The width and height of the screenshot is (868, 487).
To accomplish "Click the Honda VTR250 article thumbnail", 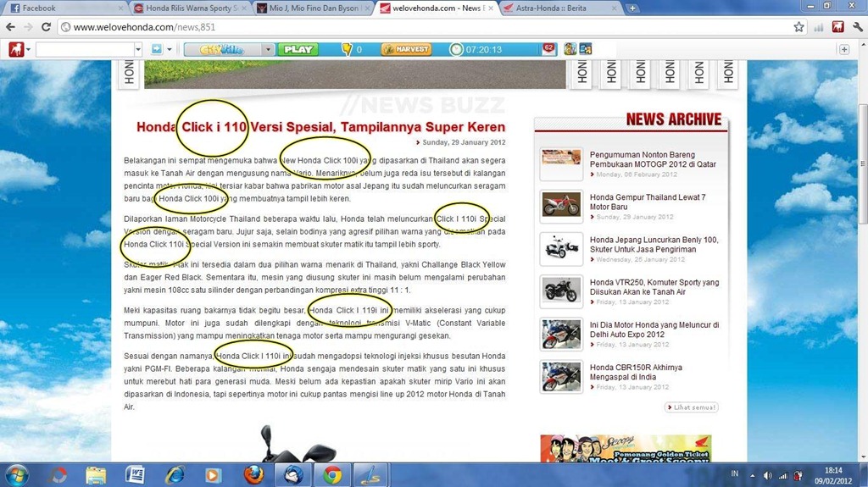I will (561, 291).
